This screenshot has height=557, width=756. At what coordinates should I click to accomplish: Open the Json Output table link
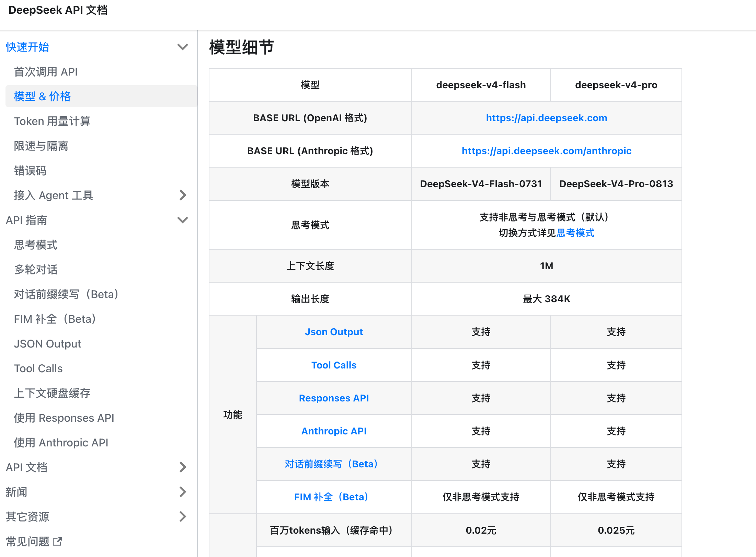tap(334, 332)
